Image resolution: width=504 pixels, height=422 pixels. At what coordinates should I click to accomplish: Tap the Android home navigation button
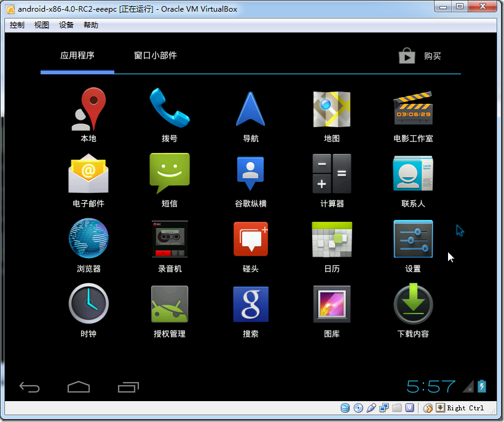(79, 387)
